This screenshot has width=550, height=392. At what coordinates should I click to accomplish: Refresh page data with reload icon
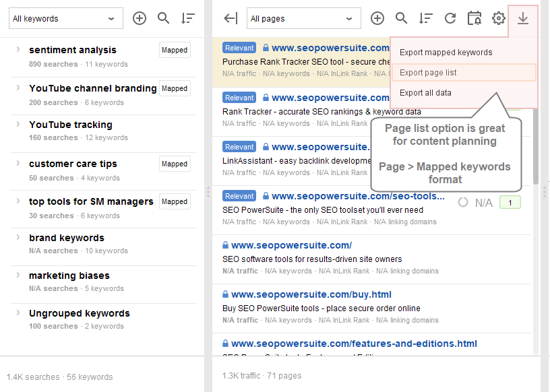[450, 18]
